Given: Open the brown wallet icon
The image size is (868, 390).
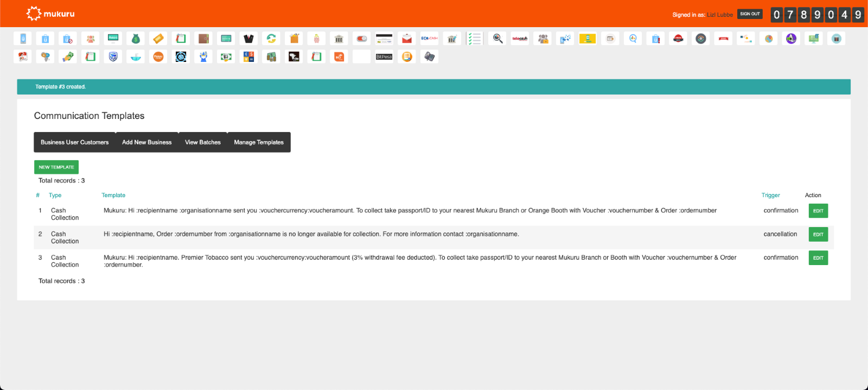Looking at the screenshot, I should pyautogui.click(x=203, y=39).
